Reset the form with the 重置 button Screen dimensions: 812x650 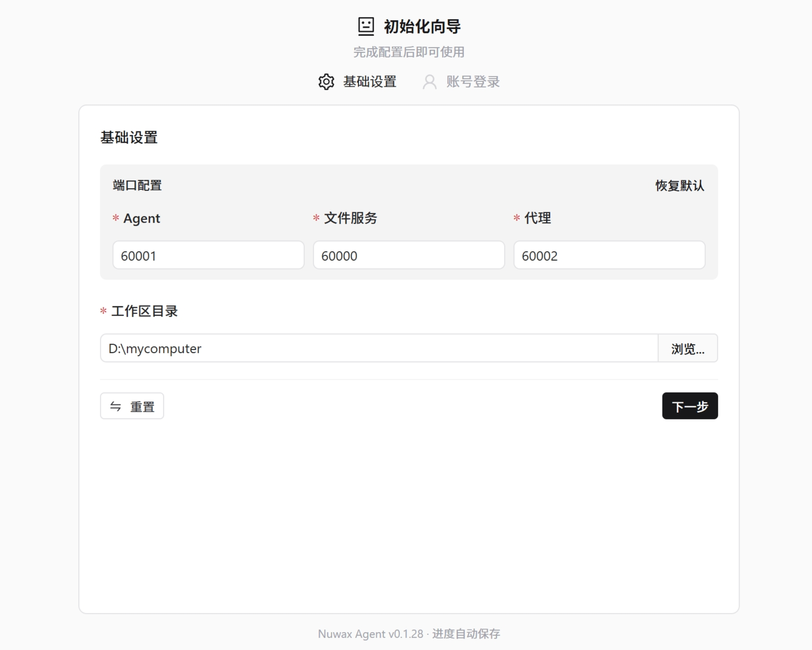[x=132, y=406]
